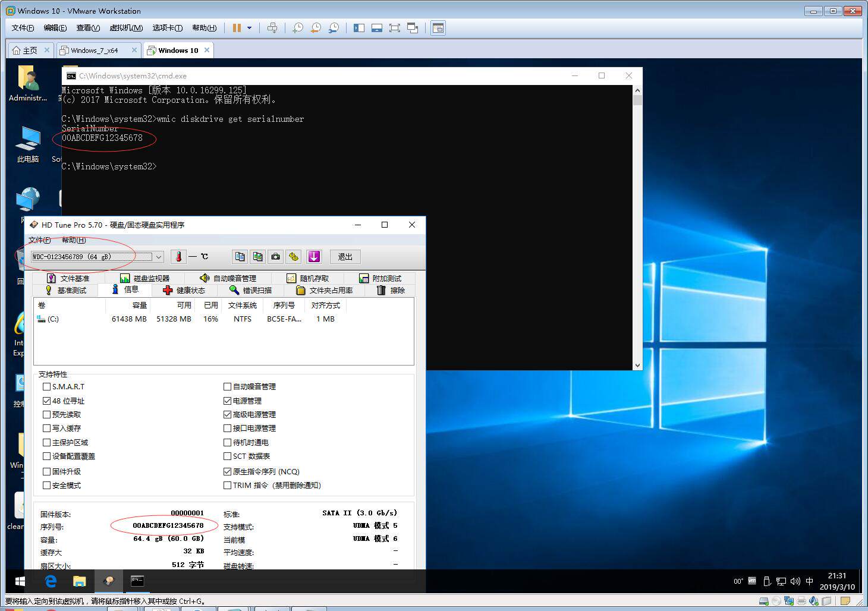Open the Windows Start menu button
Viewport: 868px width, 611px height.
coord(20,581)
